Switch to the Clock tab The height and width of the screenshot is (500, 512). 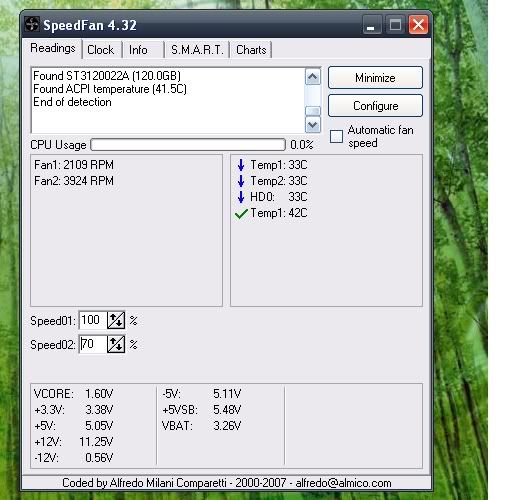(100, 50)
